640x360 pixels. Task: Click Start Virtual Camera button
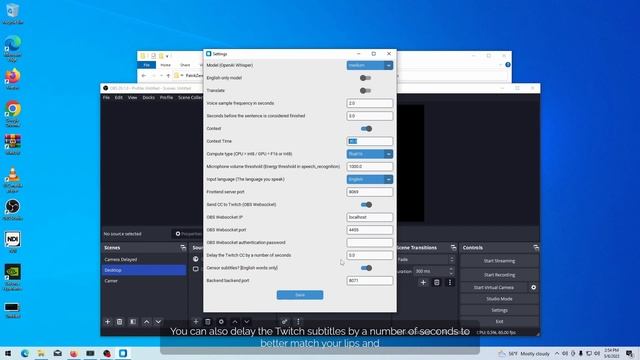pyautogui.click(x=494, y=287)
